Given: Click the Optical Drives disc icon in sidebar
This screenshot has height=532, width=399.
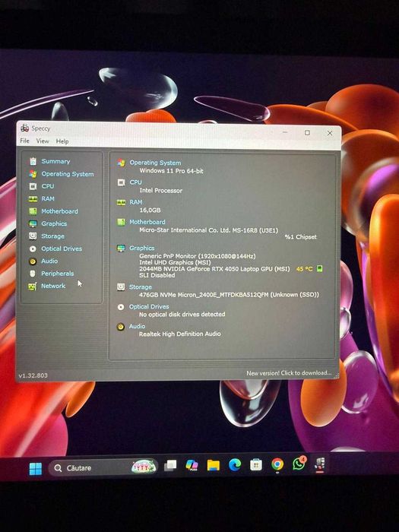Looking at the screenshot, I should pyautogui.click(x=33, y=249).
